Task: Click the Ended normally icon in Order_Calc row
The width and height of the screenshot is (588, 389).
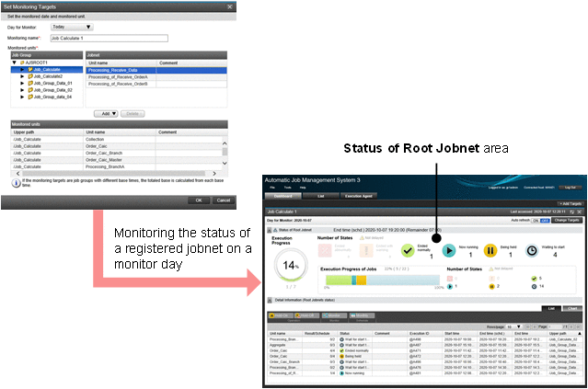Action: tap(341, 350)
